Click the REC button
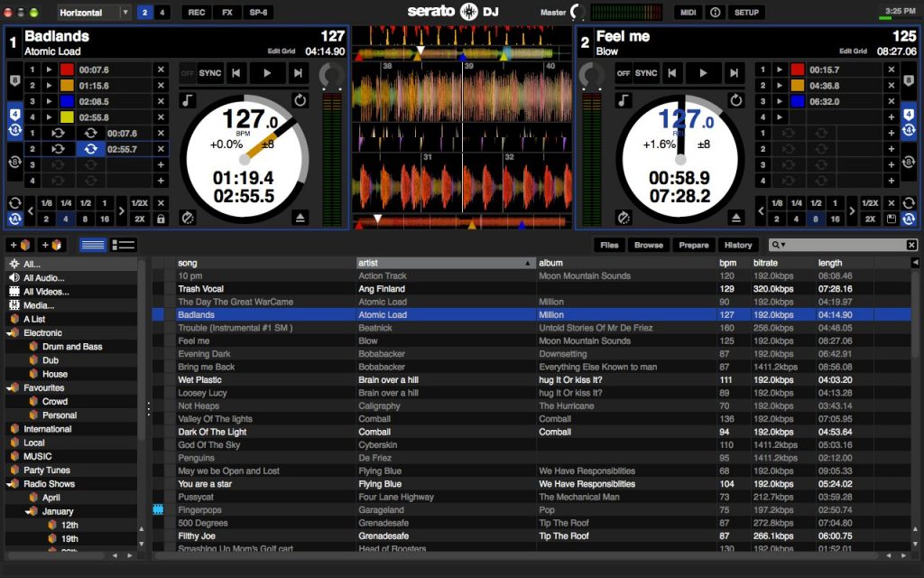 point(196,13)
